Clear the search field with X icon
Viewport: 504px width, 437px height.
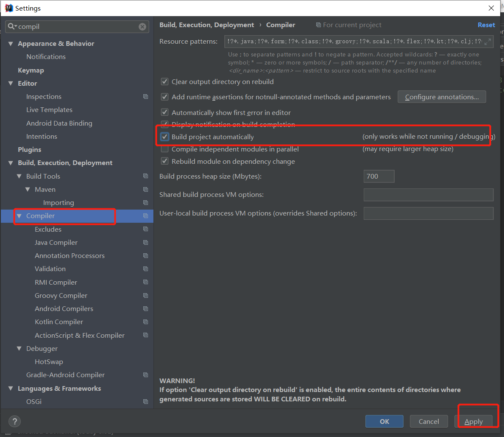142,27
